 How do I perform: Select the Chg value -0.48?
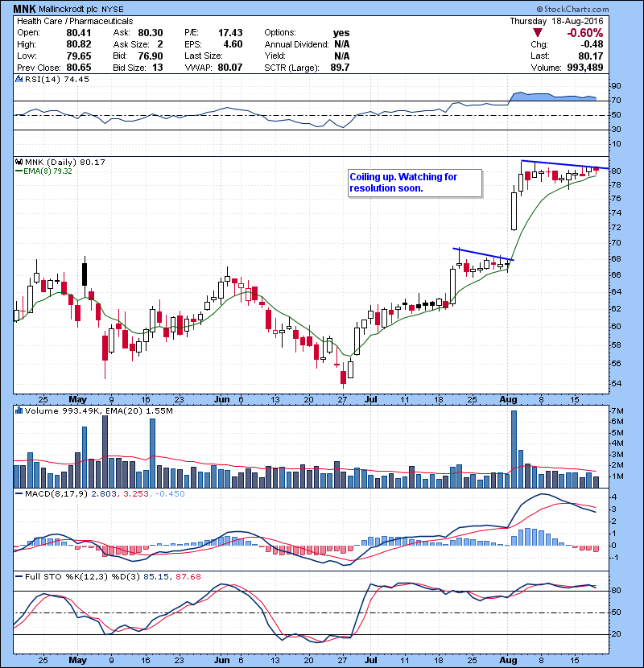coord(592,44)
